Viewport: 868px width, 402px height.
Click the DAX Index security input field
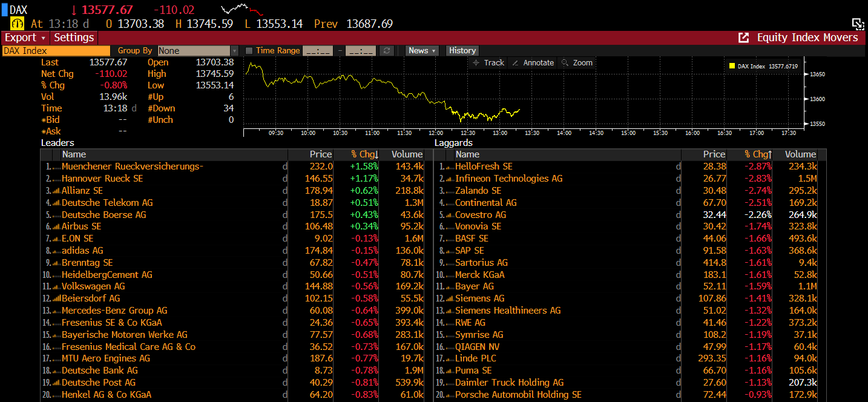(x=56, y=51)
